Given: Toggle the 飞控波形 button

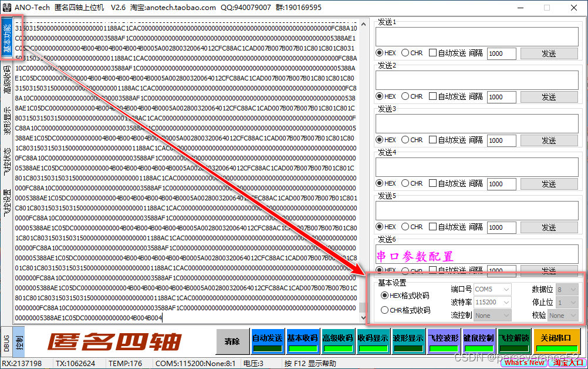Looking at the screenshot, I should tap(443, 341).
